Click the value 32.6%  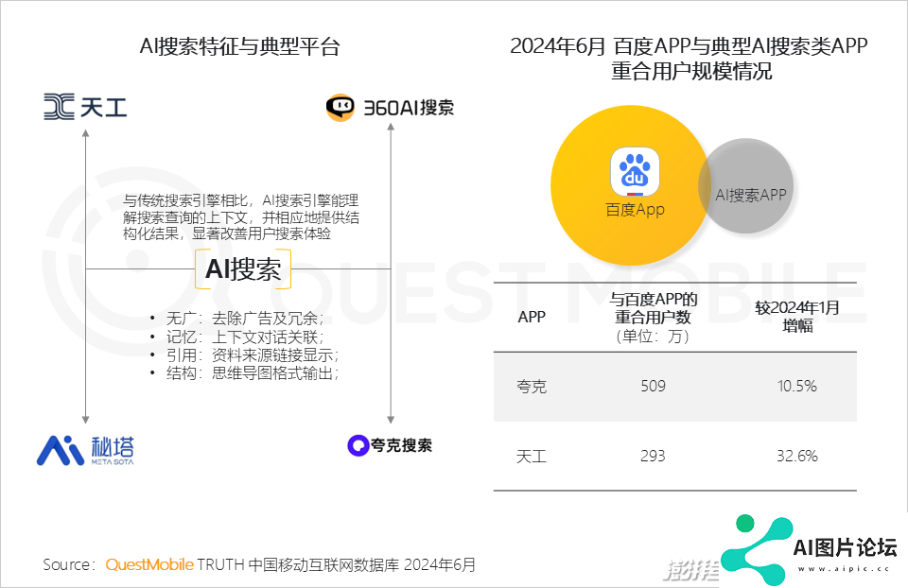click(797, 456)
